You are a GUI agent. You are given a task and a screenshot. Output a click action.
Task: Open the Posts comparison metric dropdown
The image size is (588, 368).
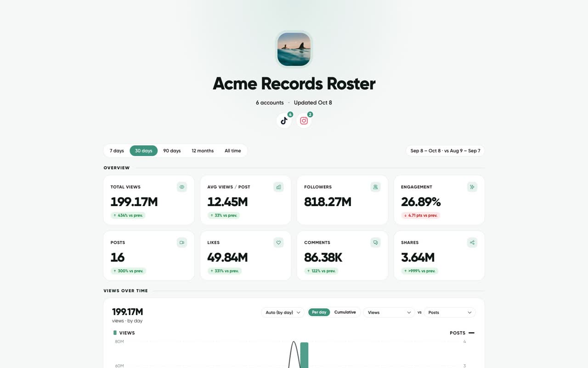point(450,312)
